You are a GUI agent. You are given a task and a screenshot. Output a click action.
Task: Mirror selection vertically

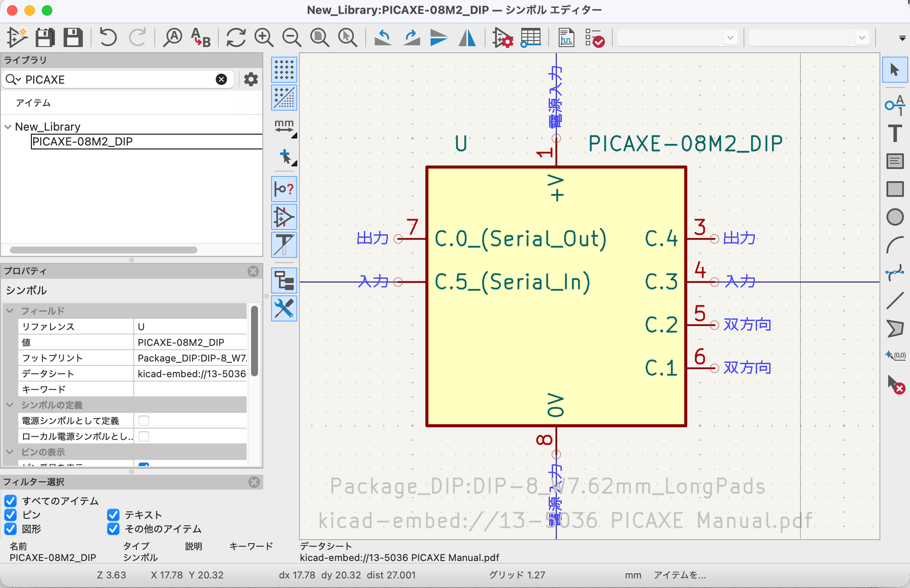(439, 37)
